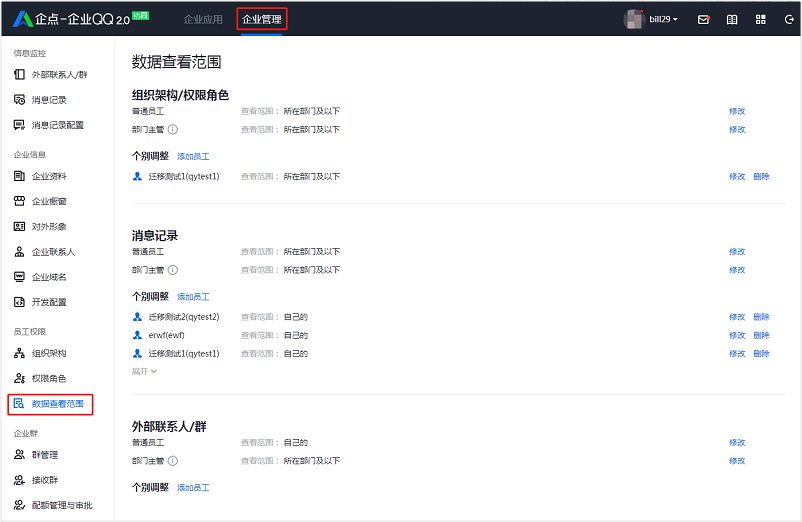Screen dimensions: 802x522
Task: Click 删除 for 迁移测试1 in 消息记录 section
Action: 762,354
